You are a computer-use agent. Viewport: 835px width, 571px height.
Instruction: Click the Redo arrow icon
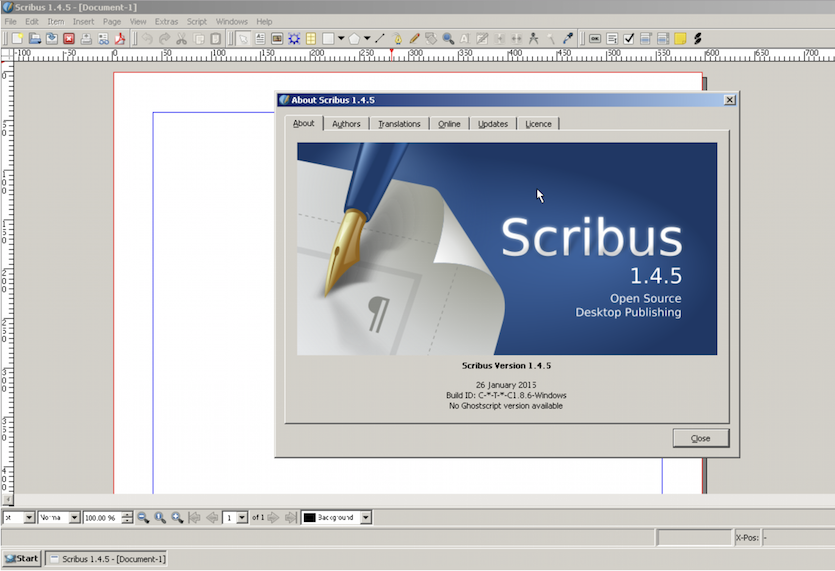[x=164, y=38]
